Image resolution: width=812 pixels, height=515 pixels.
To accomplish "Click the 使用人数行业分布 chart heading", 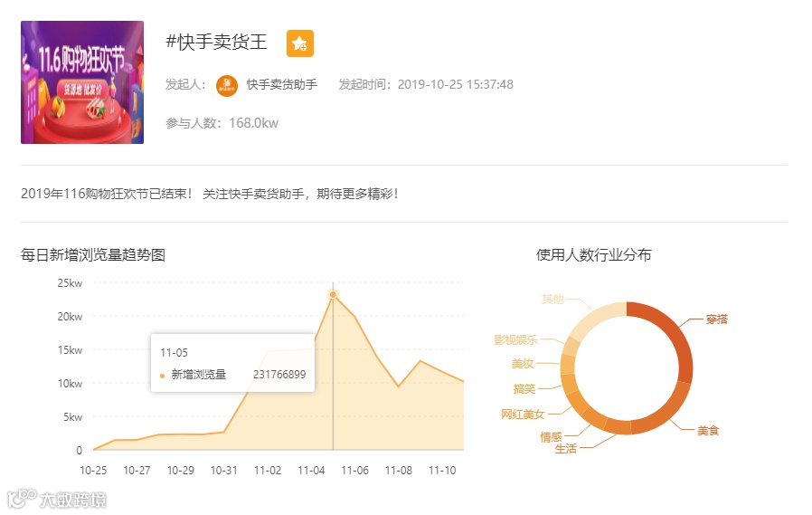I will tap(593, 255).
